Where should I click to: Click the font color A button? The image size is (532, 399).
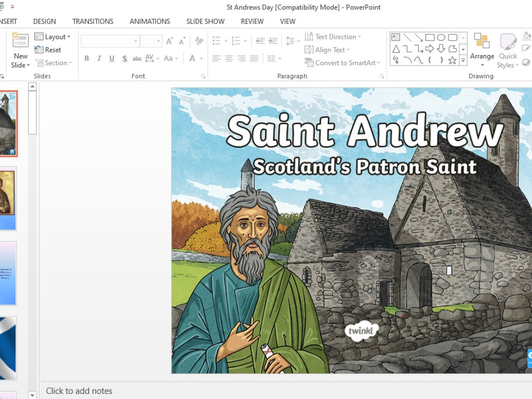pos(192,58)
